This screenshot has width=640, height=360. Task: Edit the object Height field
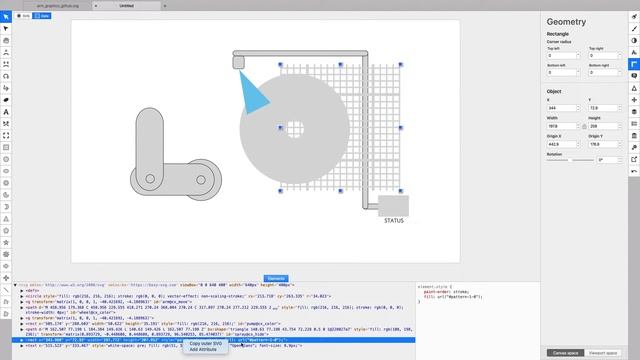605,127
